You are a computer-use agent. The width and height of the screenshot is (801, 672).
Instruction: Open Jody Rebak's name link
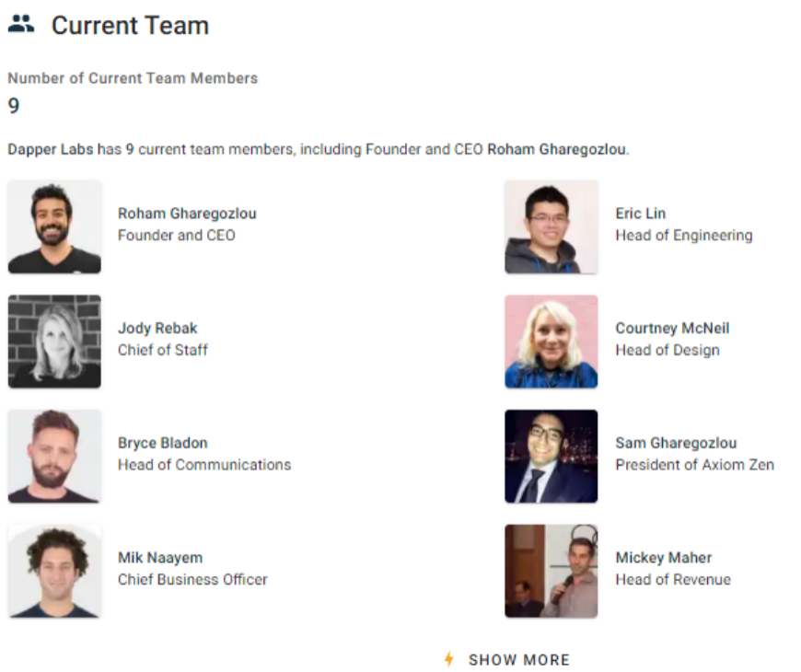157,328
